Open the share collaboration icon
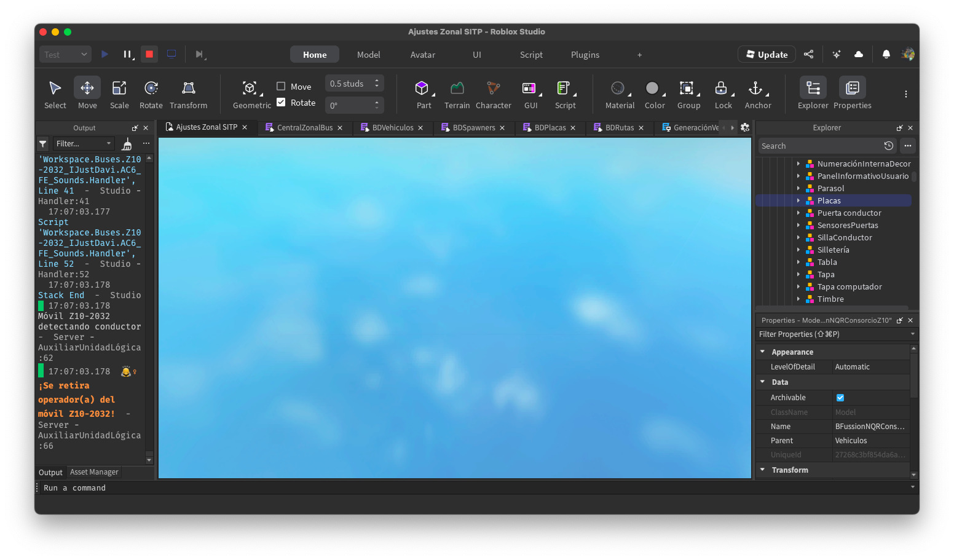The height and width of the screenshot is (560, 954). pyautogui.click(x=808, y=54)
